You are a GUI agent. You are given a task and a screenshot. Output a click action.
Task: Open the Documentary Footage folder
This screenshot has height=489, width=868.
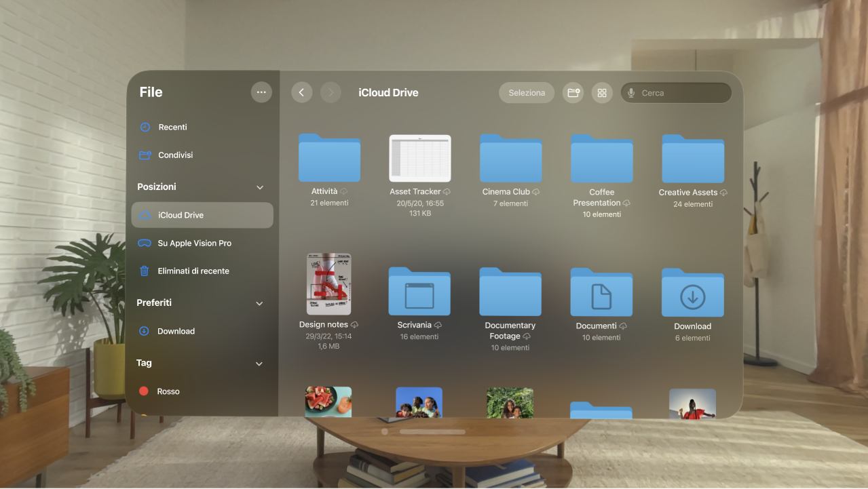click(510, 291)
